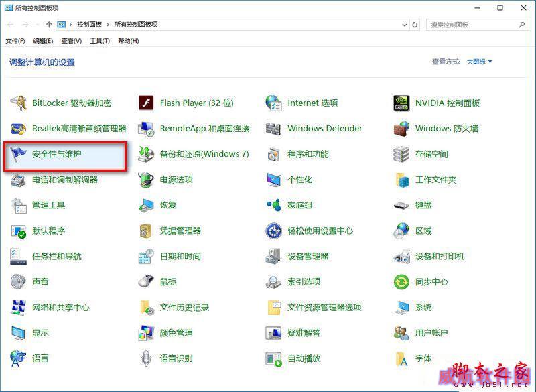Open the 电源选项 battery icon
Image resolution: width=536 pixels, height=392 pixels.
point(146,180)
